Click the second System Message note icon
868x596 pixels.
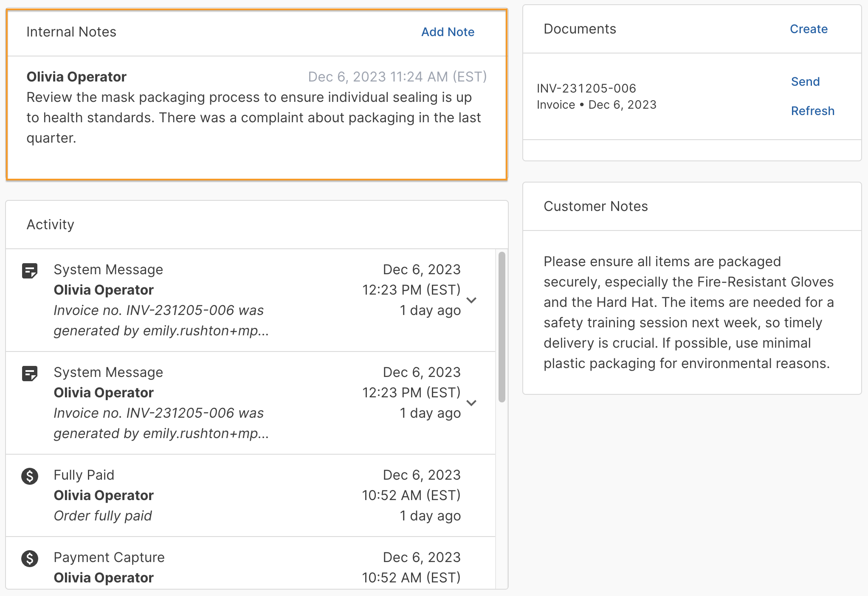click(30, 374)
